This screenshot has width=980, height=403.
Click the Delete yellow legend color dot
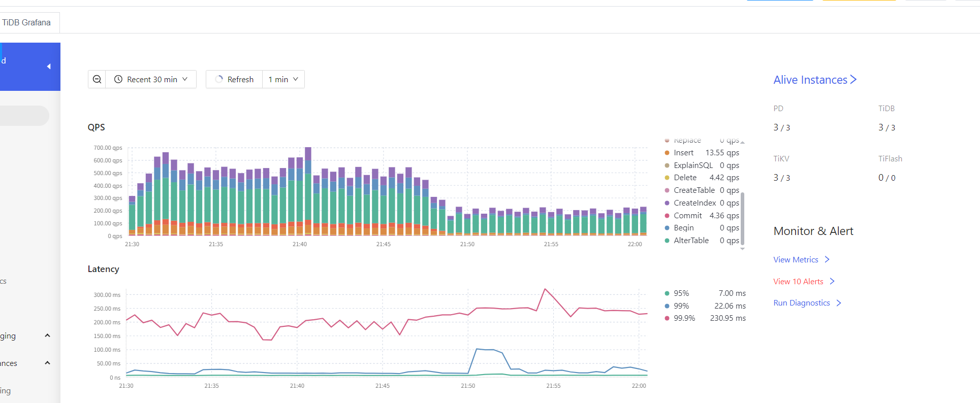(667, 178)
